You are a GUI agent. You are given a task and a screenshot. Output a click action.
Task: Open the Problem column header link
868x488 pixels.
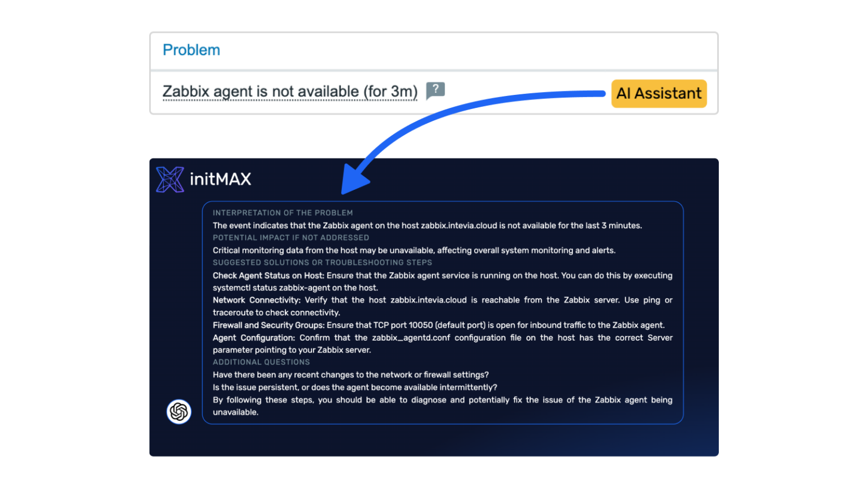pyautogui.click(x=191, y=50)
